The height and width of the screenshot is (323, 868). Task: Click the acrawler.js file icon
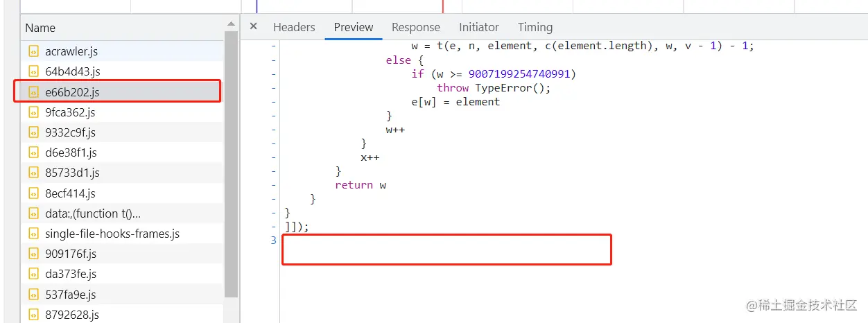click(x=33, y=51)
